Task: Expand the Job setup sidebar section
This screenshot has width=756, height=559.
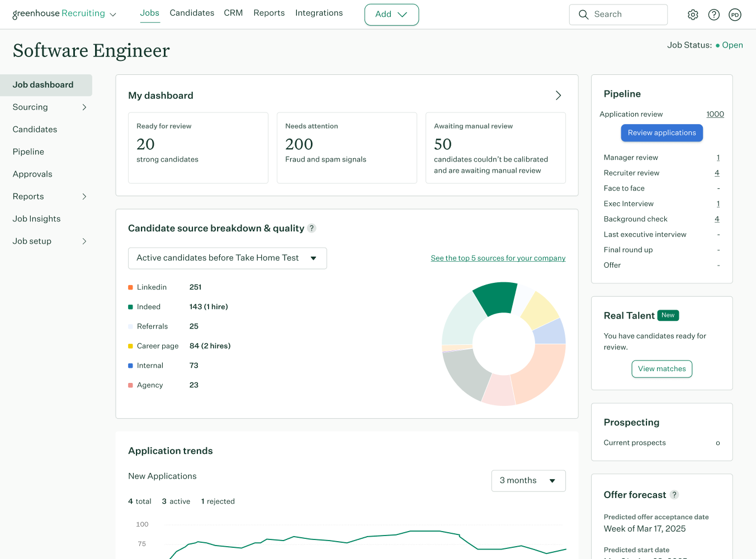Action: click(84, 241)
